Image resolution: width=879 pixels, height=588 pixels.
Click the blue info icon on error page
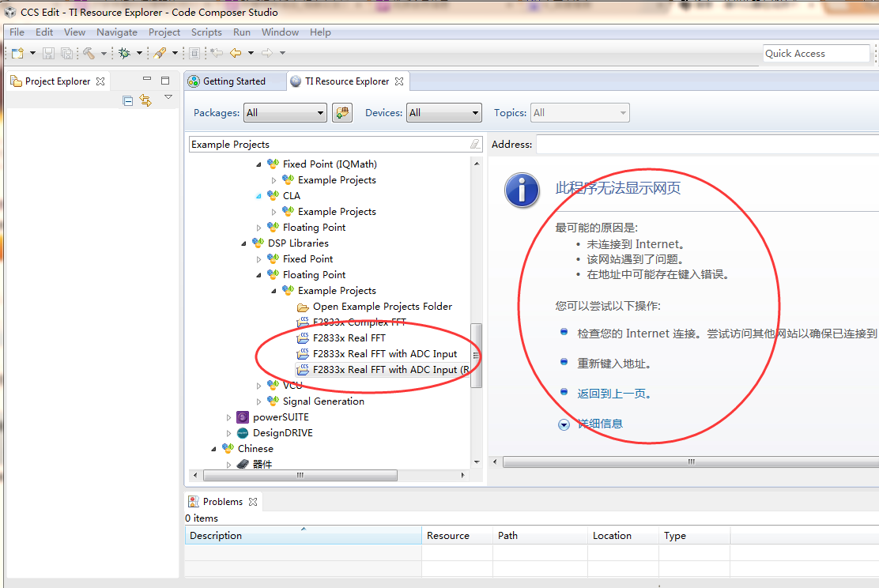[x=522, y=190]
